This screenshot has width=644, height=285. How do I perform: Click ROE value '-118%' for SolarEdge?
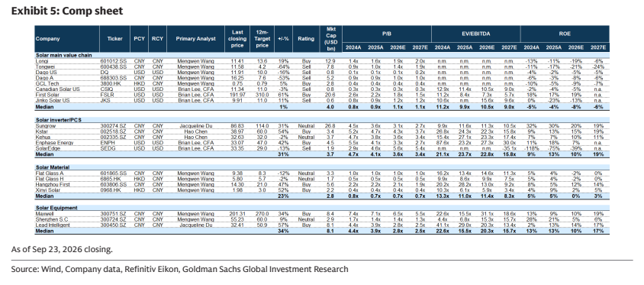[532, 147]
